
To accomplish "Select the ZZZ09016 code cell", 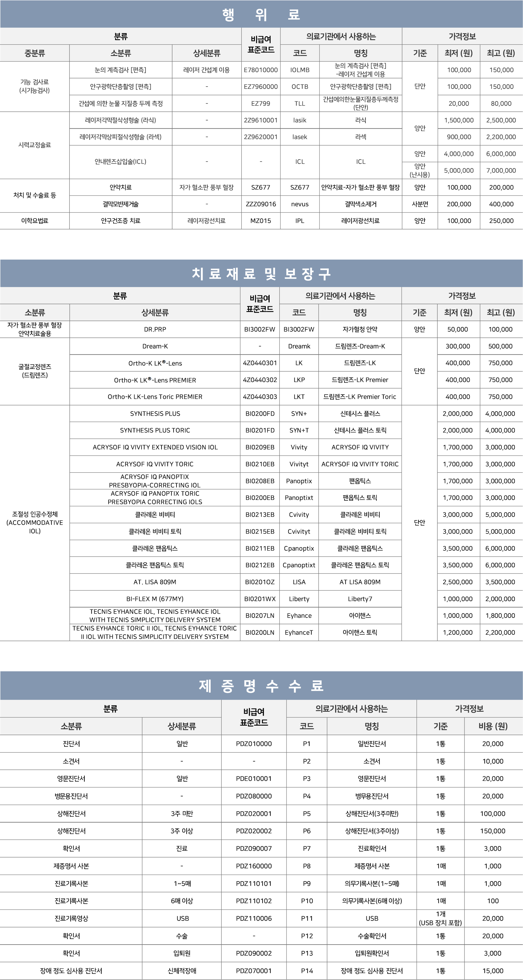I will coord(261,204).
